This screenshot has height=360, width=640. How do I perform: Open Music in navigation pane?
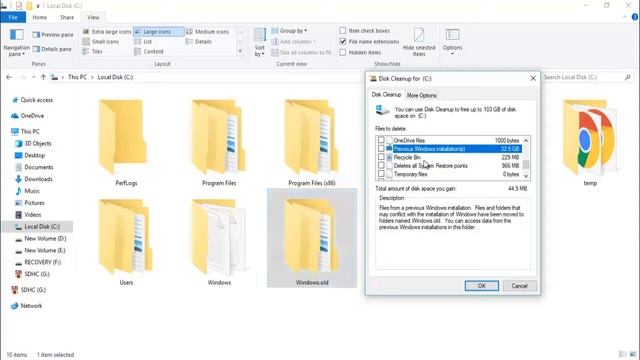click(x=27, y=191)
